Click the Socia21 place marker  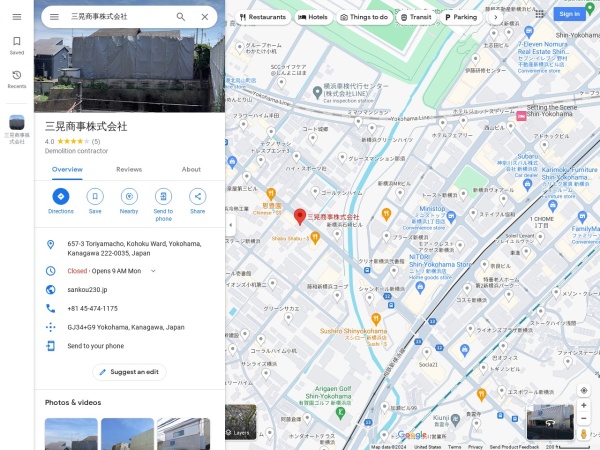click(x=427, y=352)
